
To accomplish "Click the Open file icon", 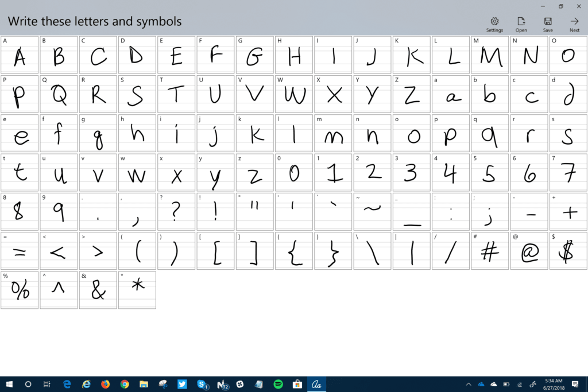I will (521, 22).
